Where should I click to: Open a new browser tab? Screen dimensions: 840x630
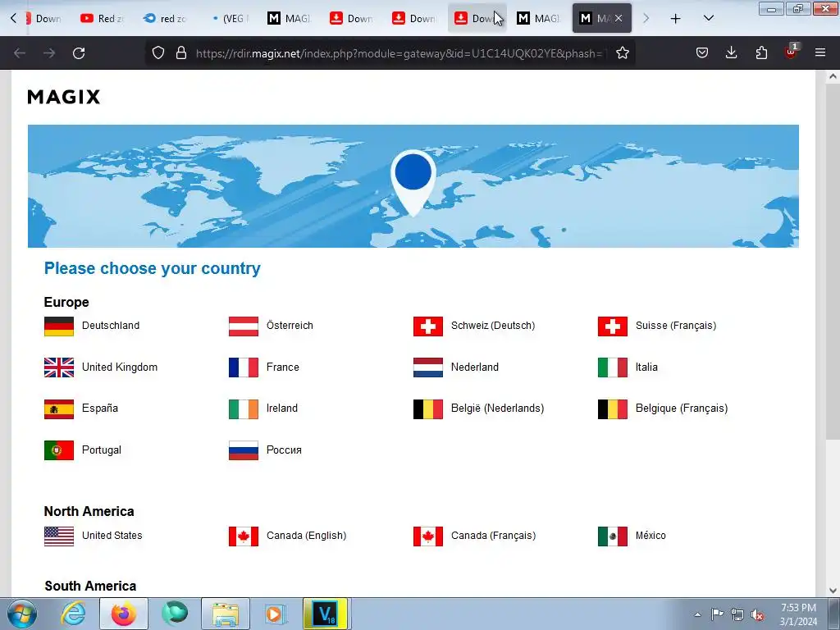(676, 19)
